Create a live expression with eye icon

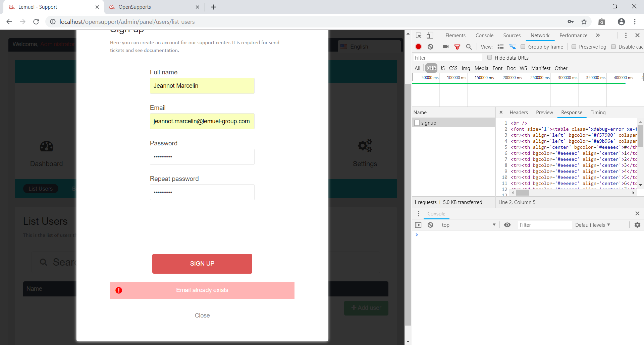tap(507, 225)
